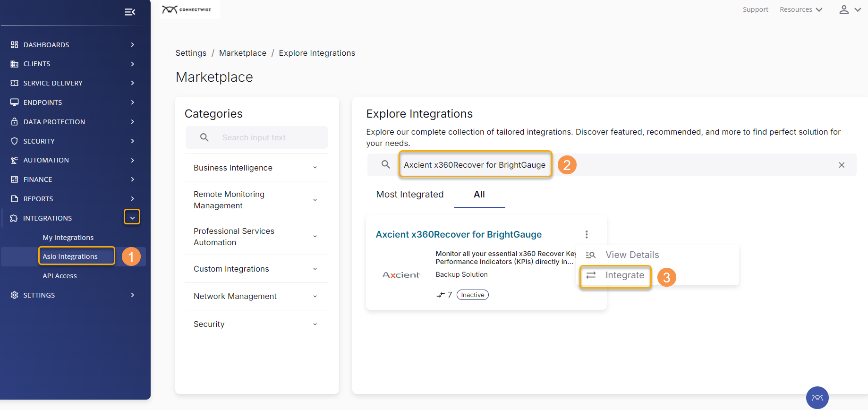This screenshot has width=868, height=410.
Task: Click the Service Delivery ticket icon
Action: [x=14, y=83]
